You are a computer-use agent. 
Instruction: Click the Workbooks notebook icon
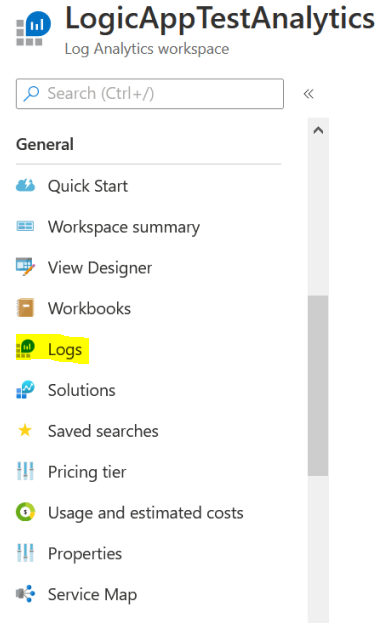pos(25,308)
